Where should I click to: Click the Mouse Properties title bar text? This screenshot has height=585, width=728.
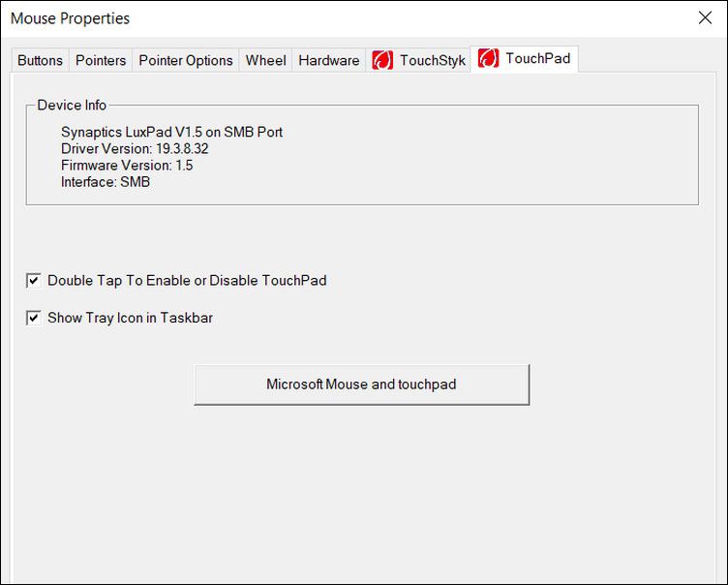tap(70, 18)
